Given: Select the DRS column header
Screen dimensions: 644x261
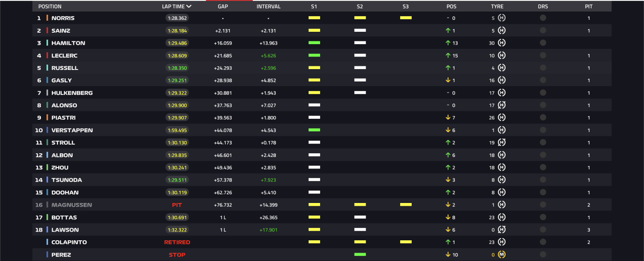Looking at the screenshot, I should (543, 6).
